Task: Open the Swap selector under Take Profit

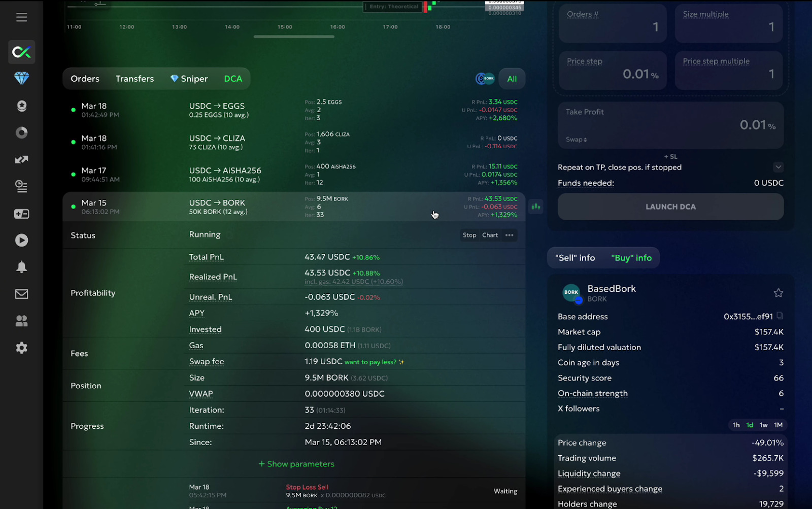Action: point(577,140)
